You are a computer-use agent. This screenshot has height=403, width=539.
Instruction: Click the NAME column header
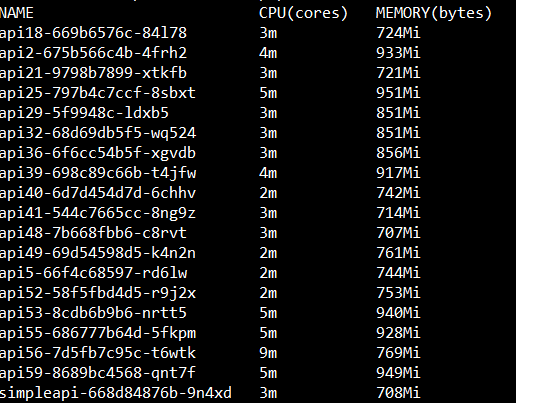pos(16,13)
